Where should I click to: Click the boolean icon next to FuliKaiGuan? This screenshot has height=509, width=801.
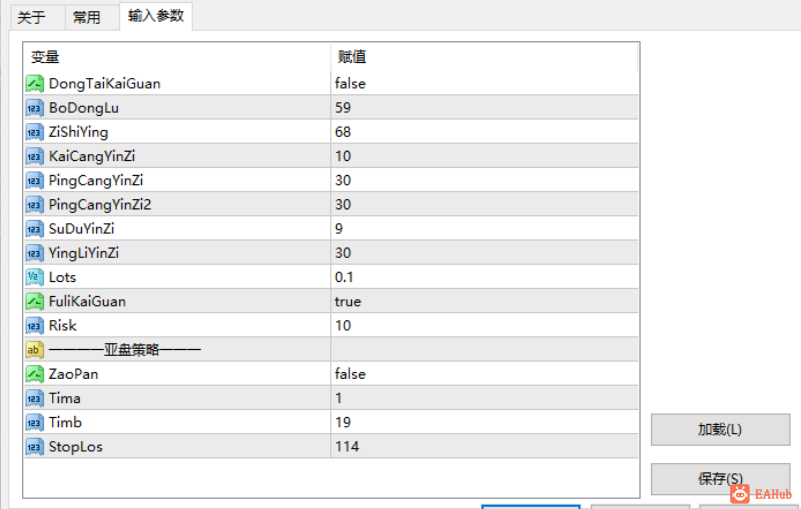(34, 301)
